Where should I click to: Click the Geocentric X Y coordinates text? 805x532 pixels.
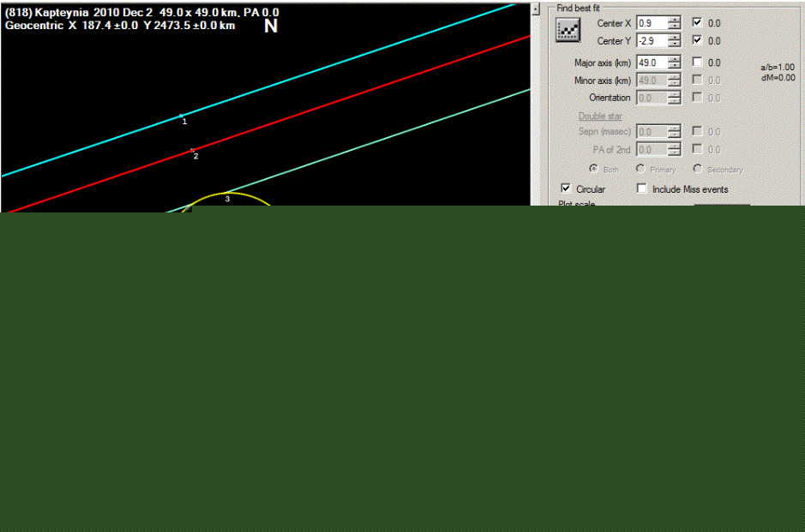[120, 26]
